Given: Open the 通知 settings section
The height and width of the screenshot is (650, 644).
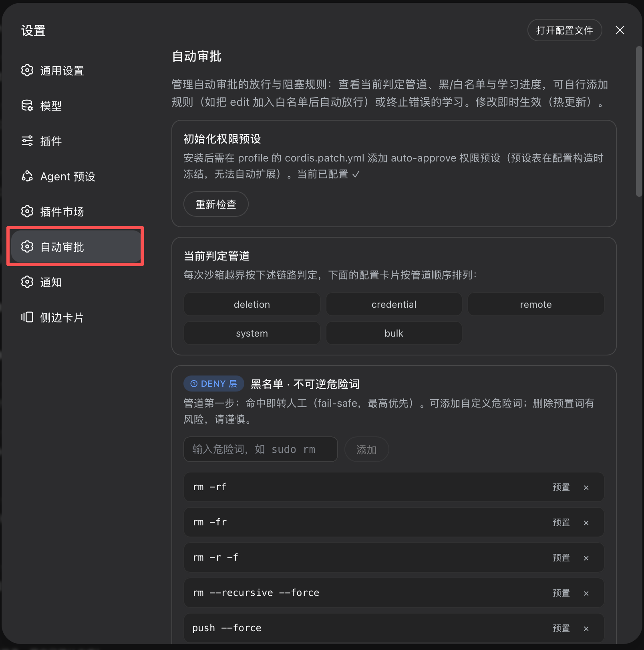Looking at the screenshot, I should [x=76, y=282].
